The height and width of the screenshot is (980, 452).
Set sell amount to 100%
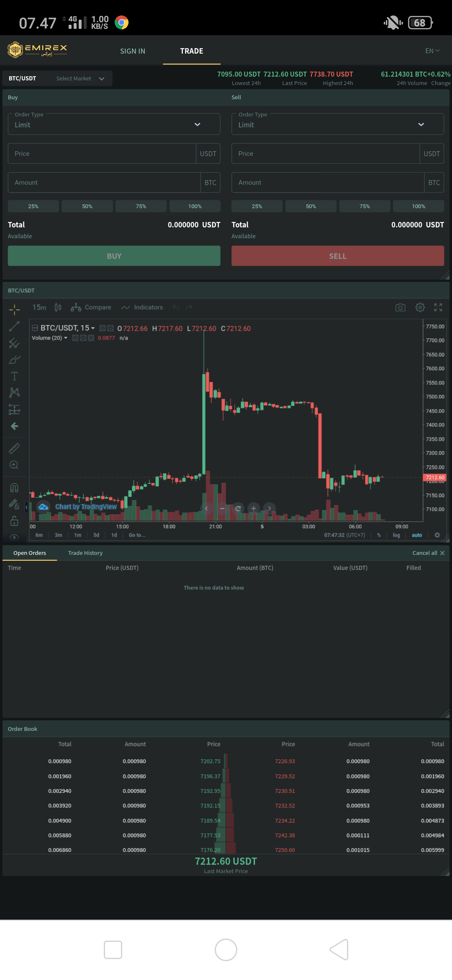click(x=419, y=206)
